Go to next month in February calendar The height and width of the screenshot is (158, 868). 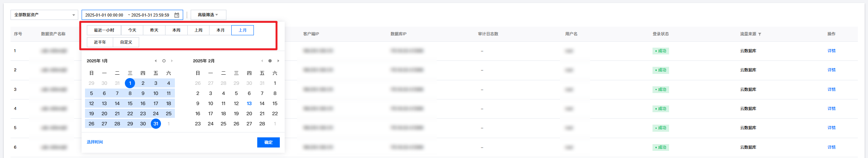[x=278, y=61]
